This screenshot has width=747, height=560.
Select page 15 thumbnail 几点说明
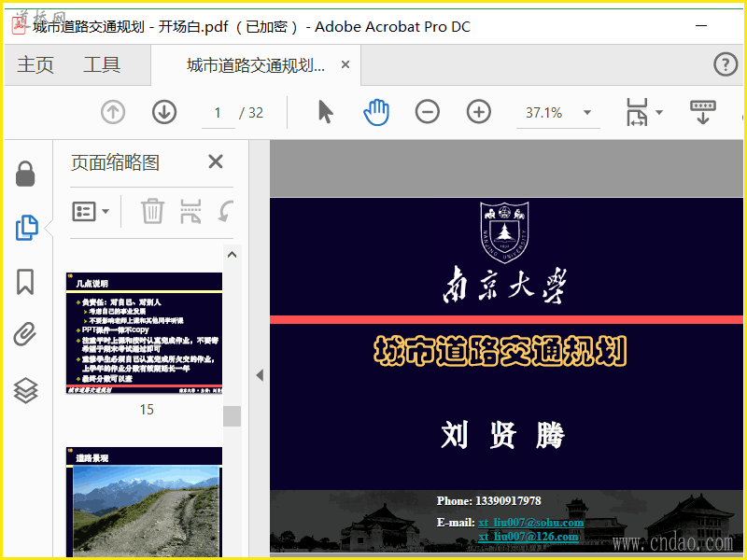(144, 333)
